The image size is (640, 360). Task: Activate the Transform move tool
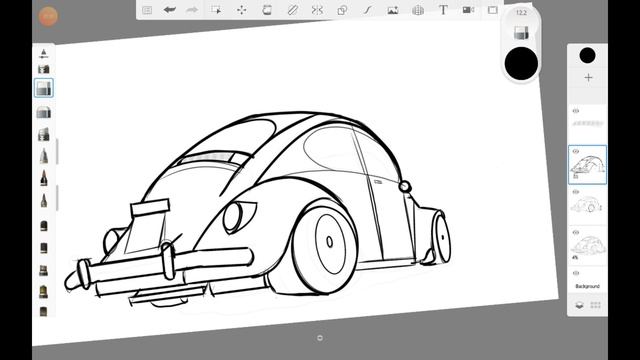(x=242, y=10)
